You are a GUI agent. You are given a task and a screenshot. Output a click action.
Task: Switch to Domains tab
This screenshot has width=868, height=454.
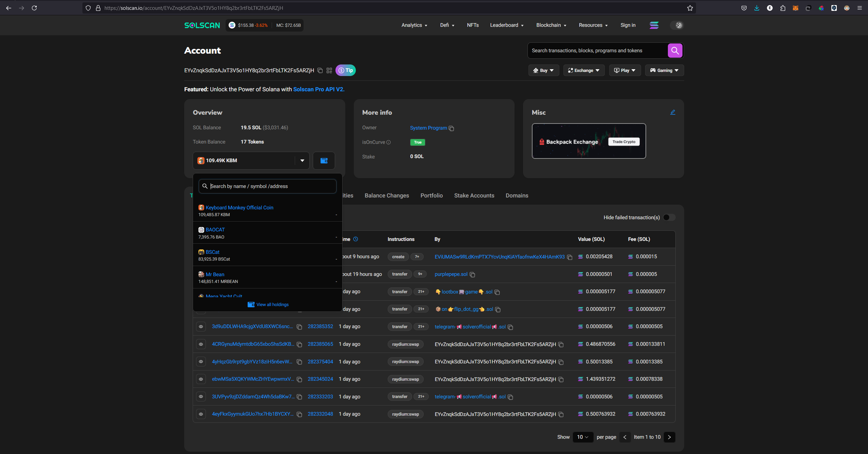pos(517,195)
